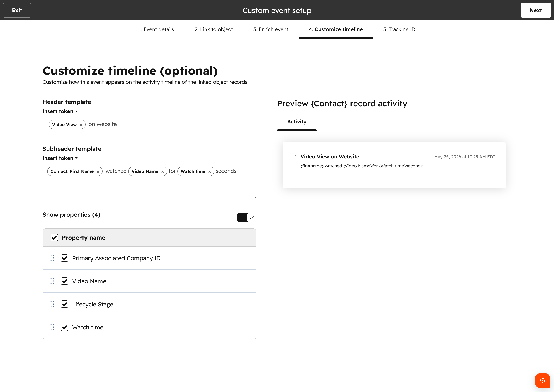This screenshot has width=554, height=392.
Task: Go to step 1. Event details
Action: (x=156, y=29)
